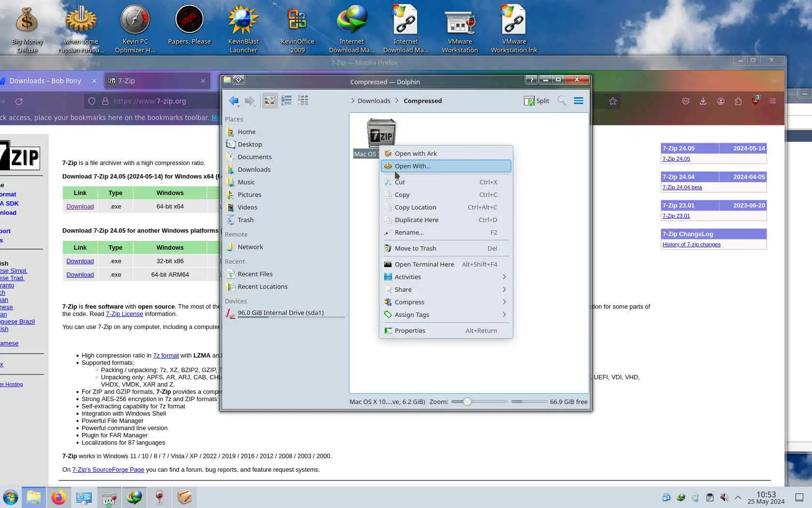The width and height of the screenshot is (812, 508).
Task: Click the Show Desktop button in the taskbar
Action: 799,497
